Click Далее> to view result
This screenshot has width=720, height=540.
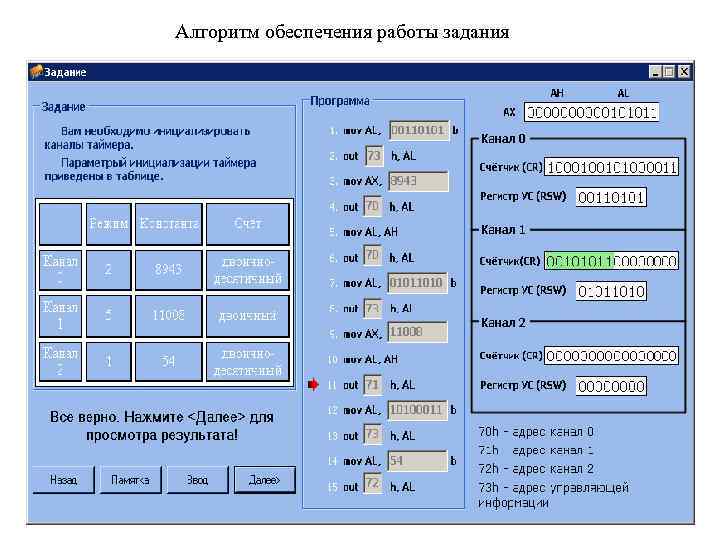(x=264, y=480)
